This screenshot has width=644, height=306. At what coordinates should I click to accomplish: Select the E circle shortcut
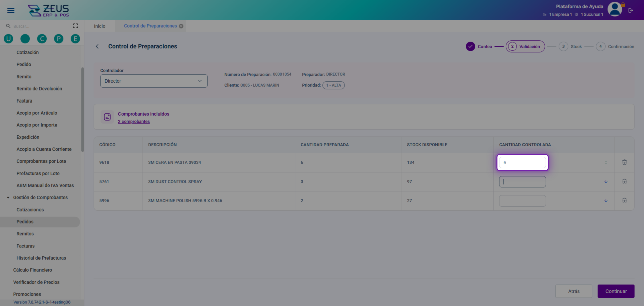pos(75,39)
